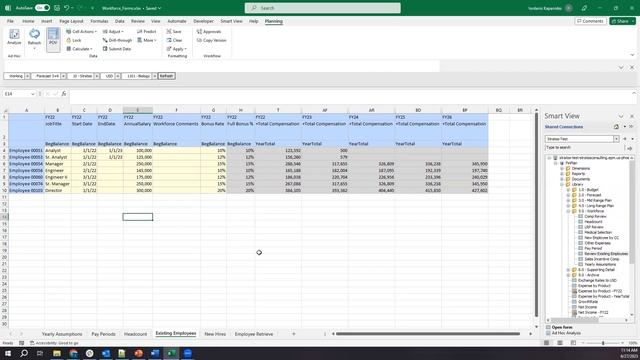Switch to the Developer ribbon tab

coord(203,21)
